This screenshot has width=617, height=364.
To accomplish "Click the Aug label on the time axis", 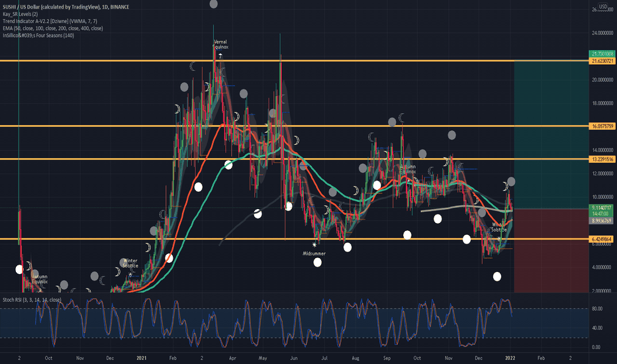I will [x=356, y=358].
